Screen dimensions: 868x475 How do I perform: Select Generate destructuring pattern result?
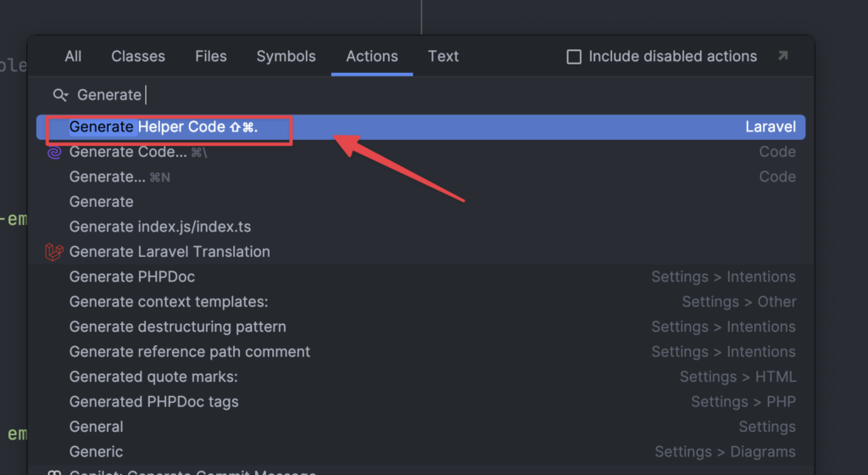177,327
